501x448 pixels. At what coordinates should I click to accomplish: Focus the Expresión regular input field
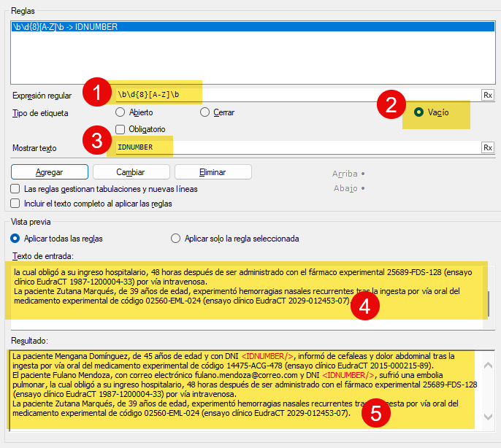(x=297, y=95)
